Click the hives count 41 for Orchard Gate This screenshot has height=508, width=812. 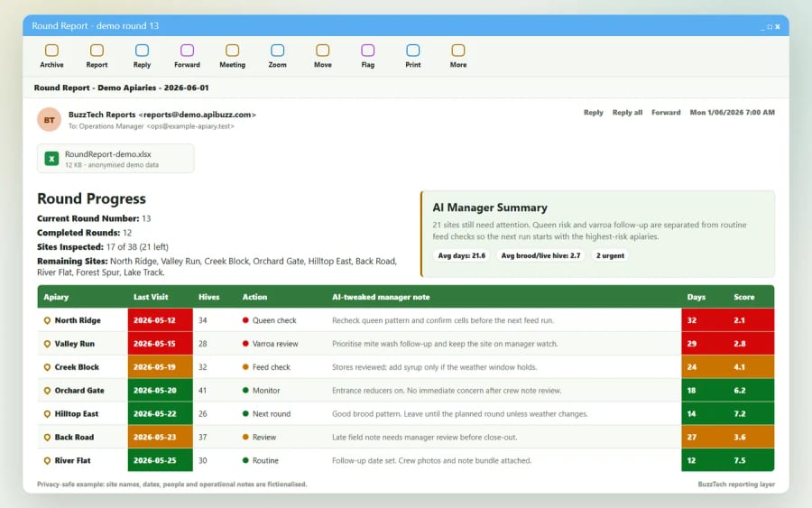[x=202, y=391]
